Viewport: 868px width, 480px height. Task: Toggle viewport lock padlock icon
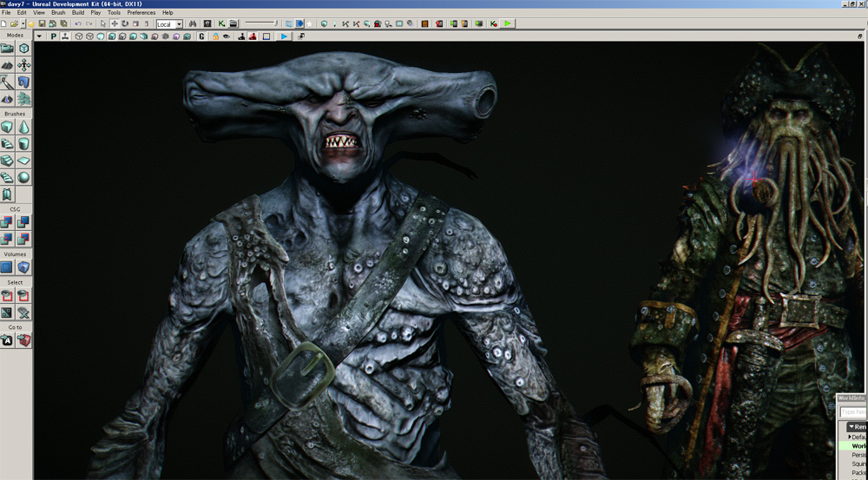pyautogui.click(x=215, y=36)
